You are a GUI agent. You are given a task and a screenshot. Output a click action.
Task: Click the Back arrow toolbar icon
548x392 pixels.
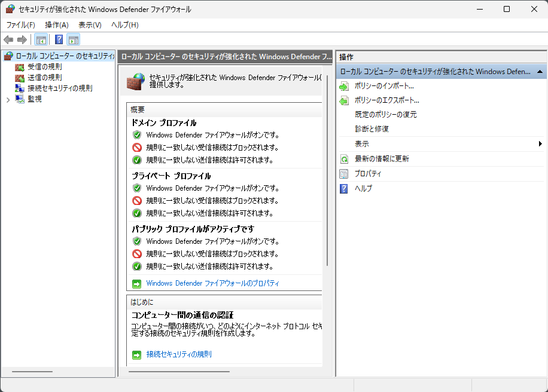[x=8, y=40]
